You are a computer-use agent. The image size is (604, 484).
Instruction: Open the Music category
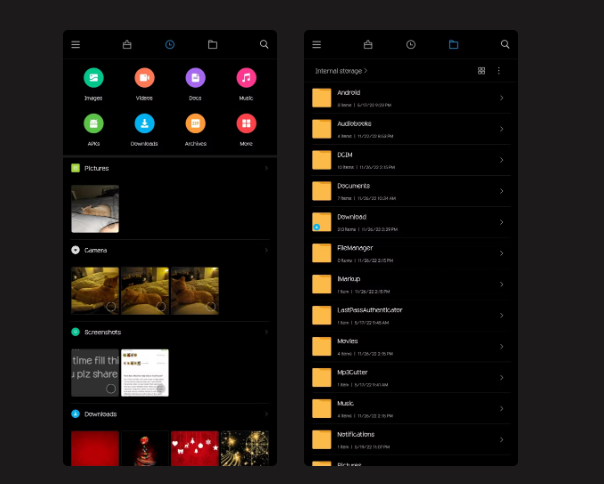click(246, 78)
